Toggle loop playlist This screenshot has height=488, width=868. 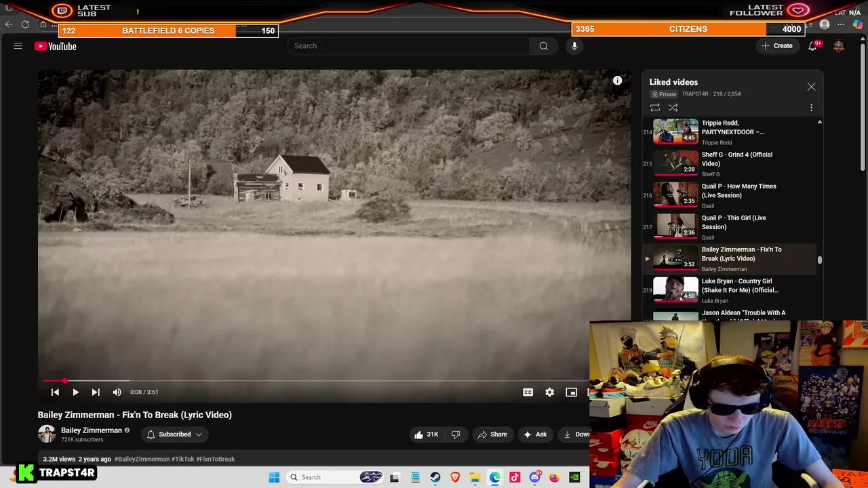[x=655, y=108]
